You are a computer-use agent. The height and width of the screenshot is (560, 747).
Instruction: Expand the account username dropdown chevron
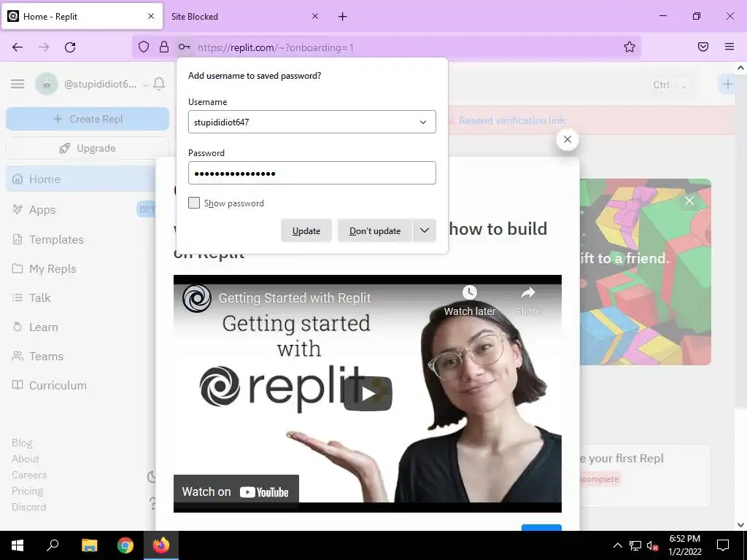pyautogui.click(x=145, y=85)
